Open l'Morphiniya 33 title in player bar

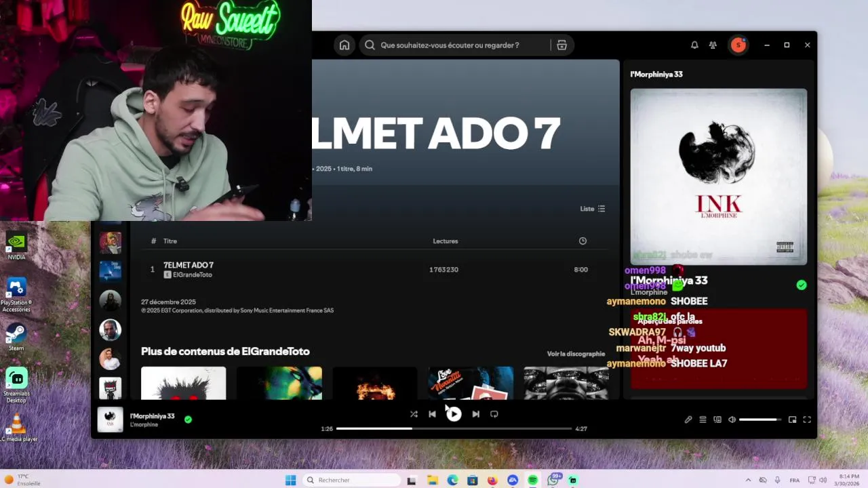[x=153, y=416]
